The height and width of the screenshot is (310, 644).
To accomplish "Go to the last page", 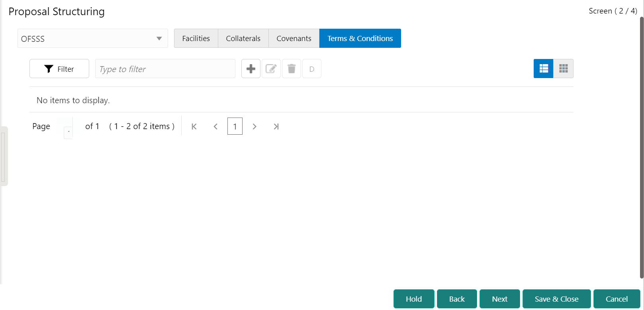I will click(x=276, y=126).
